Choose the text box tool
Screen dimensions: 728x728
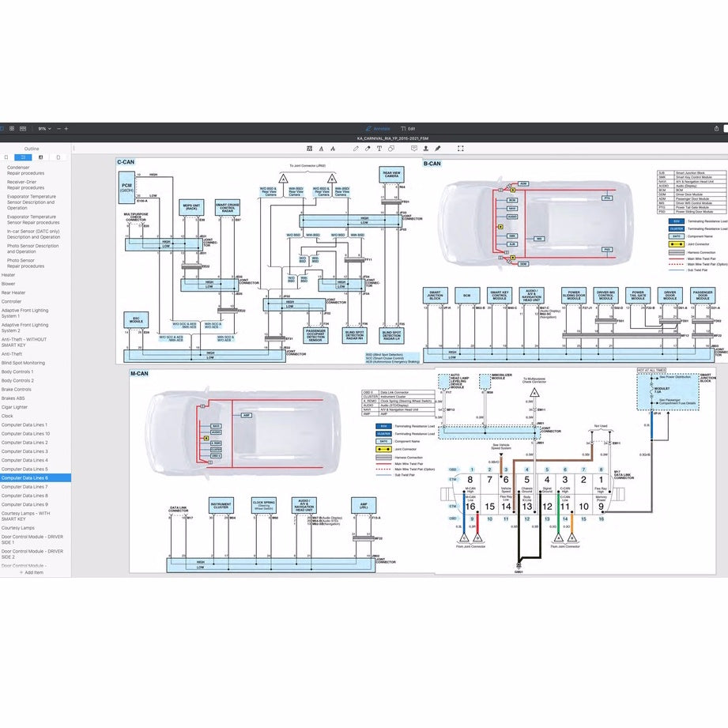pyautogui.click(x=379, y=148)
